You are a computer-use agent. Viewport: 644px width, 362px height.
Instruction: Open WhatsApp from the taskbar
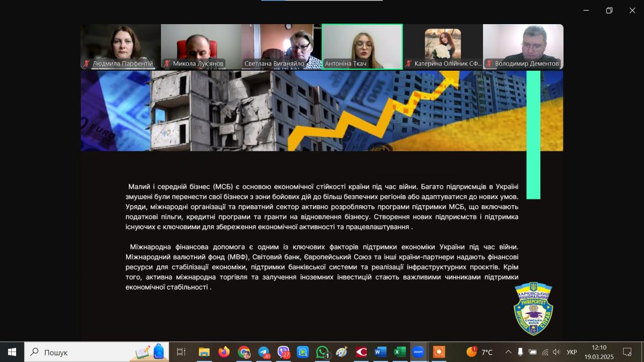coord(323,352)
